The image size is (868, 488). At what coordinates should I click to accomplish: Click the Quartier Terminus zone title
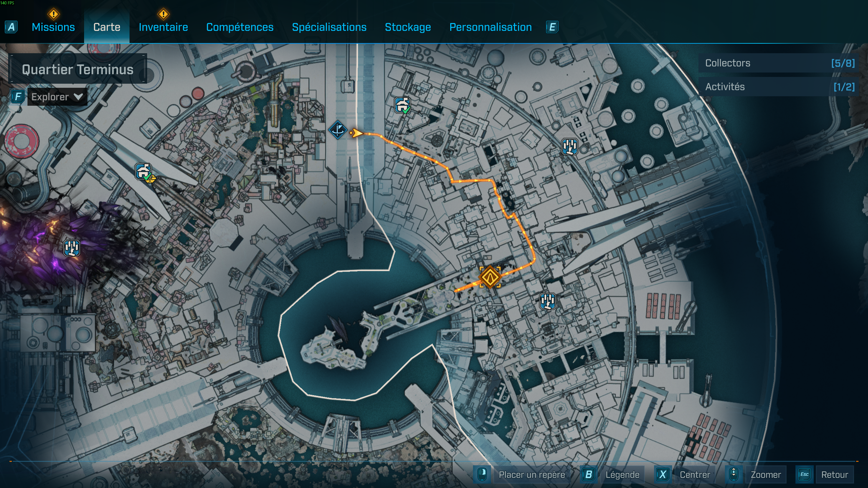tap(78, 69)
